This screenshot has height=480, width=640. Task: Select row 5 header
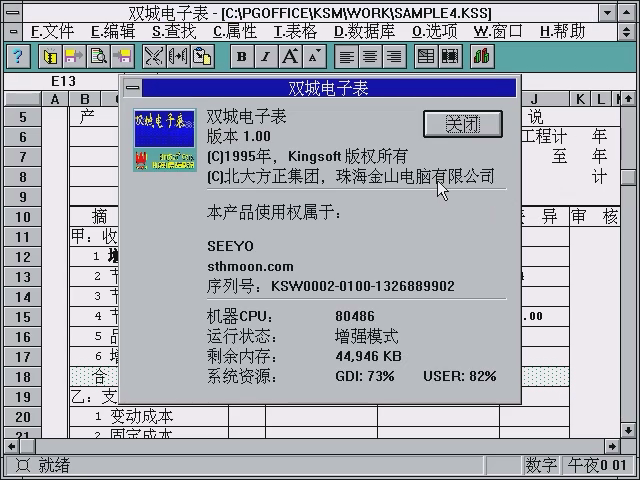point(23,117)
